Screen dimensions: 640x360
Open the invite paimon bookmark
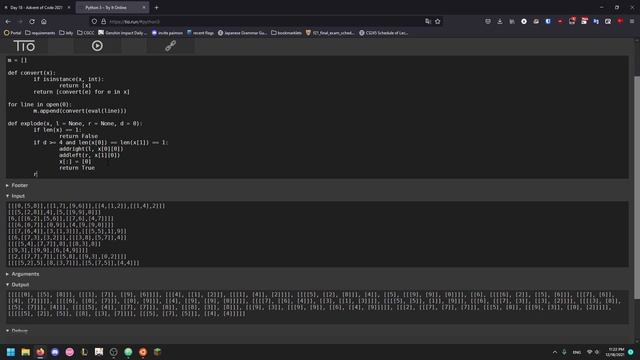pyautogui.click(x=167, y=33)
